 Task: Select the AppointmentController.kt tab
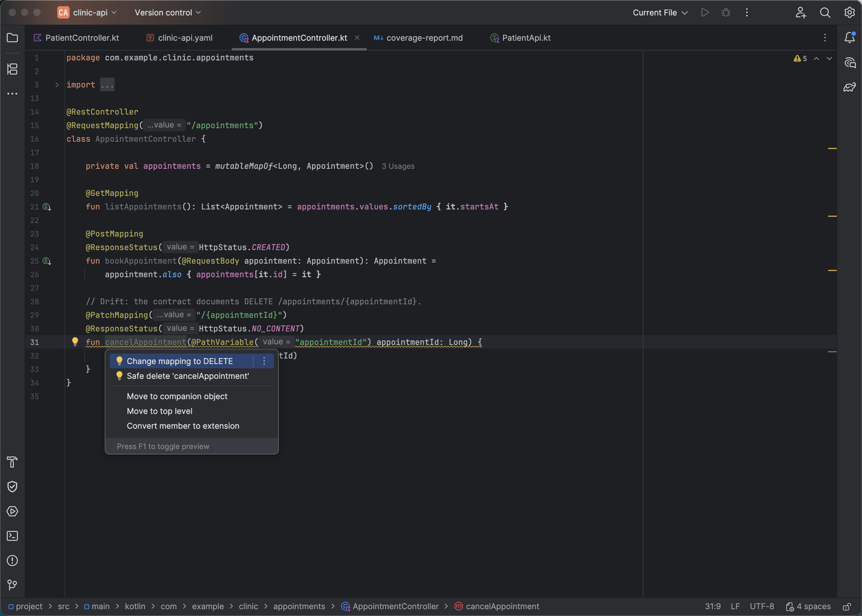tap(299, 38)
